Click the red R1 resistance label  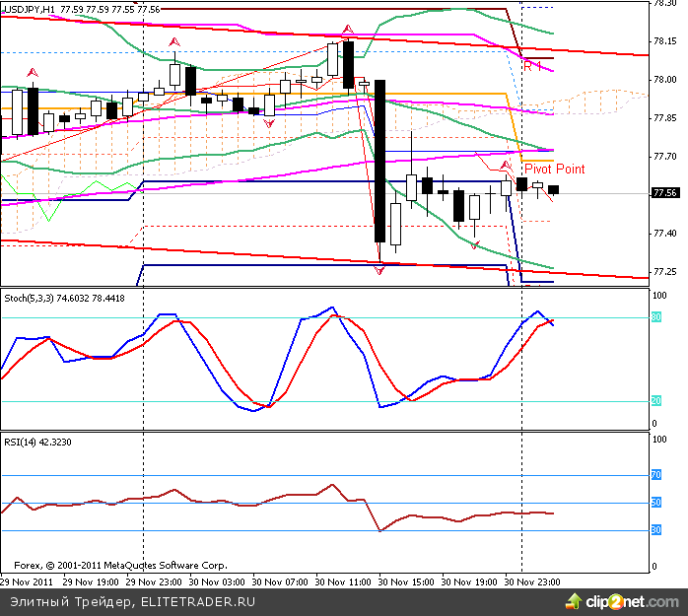tap(532, 66)
